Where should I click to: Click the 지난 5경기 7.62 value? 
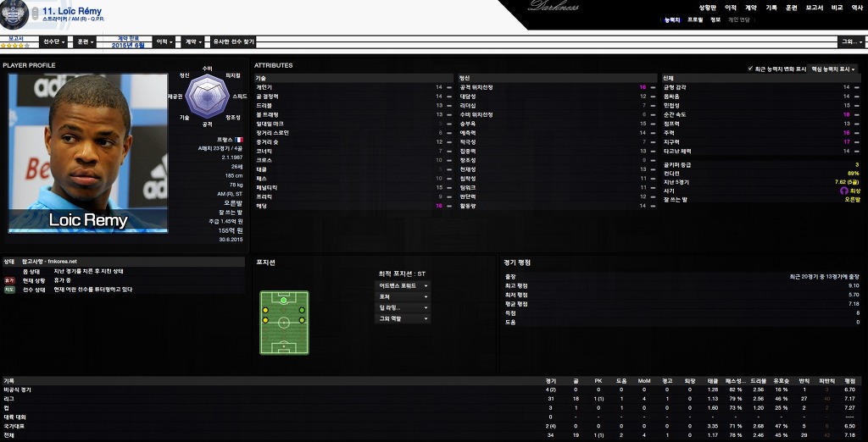tap(847, 181)
